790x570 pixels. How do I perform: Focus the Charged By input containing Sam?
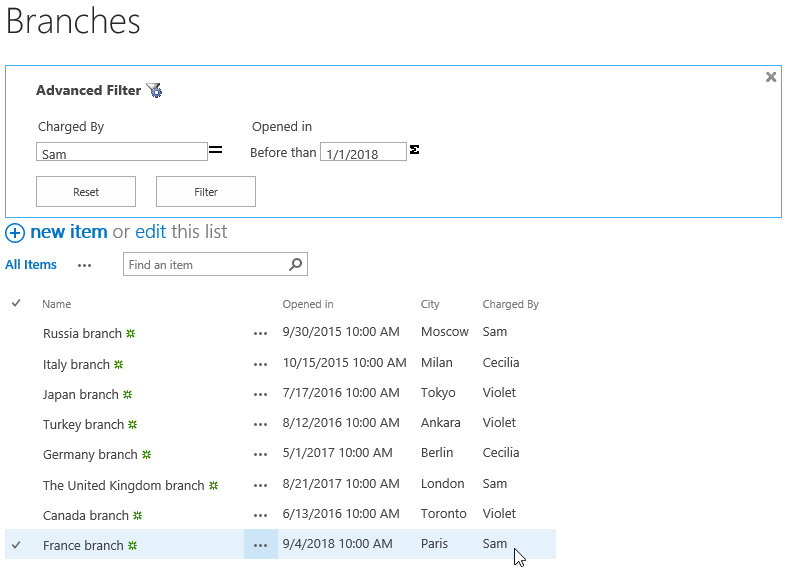coord(121,152)
